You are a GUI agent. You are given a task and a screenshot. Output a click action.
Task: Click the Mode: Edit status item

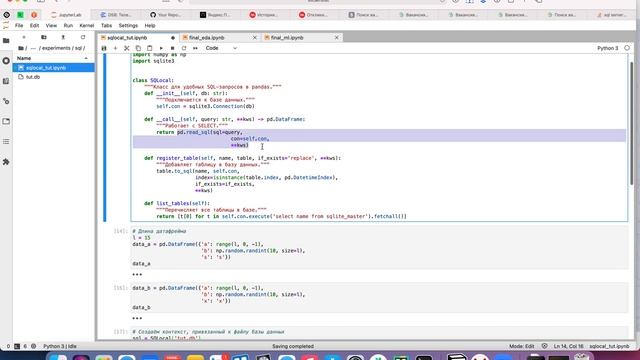(x=522, y=346)
